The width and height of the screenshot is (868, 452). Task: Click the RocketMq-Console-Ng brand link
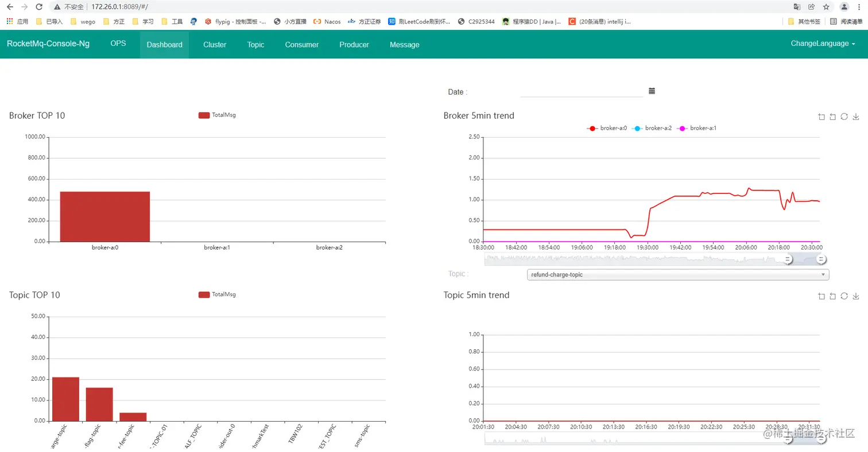click(48, 44)
